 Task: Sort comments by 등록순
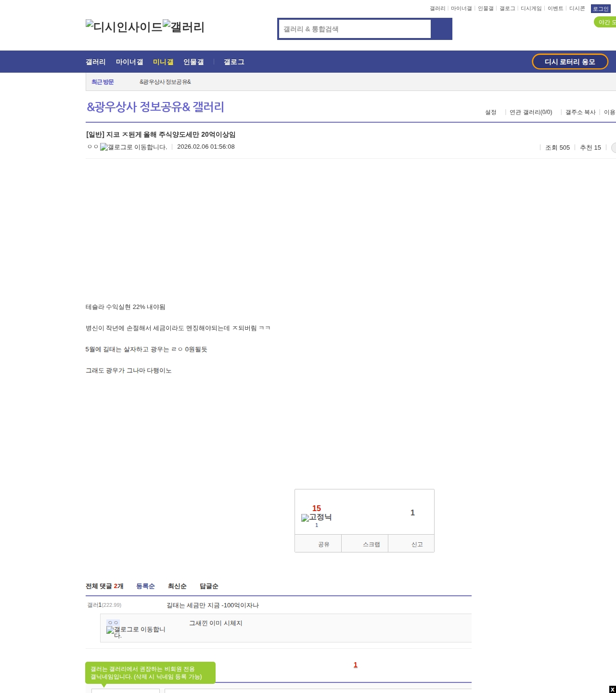point(145,586)
